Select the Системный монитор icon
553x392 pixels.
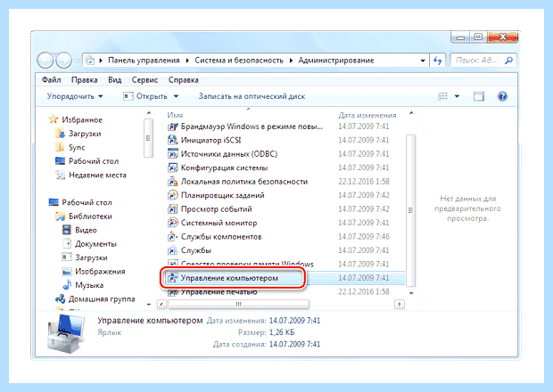click(x=172, y=223)
